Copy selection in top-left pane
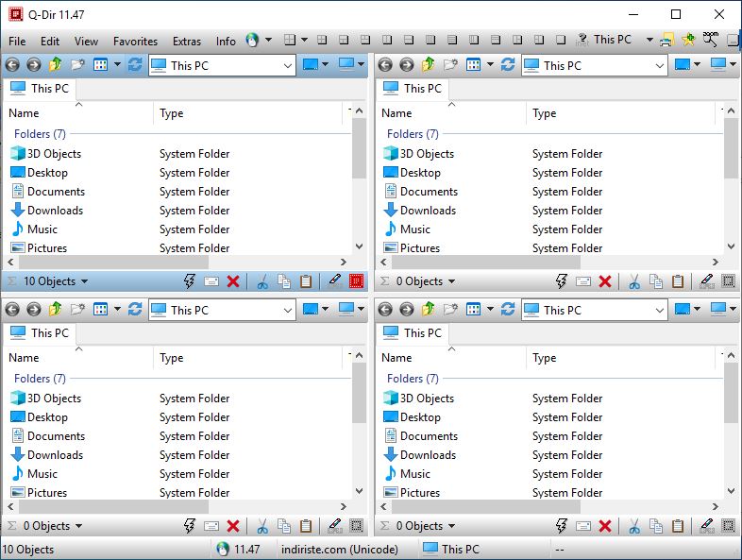The width and height of the screenshot is (742, 560). pyautogui.click(x=284, y=281)
